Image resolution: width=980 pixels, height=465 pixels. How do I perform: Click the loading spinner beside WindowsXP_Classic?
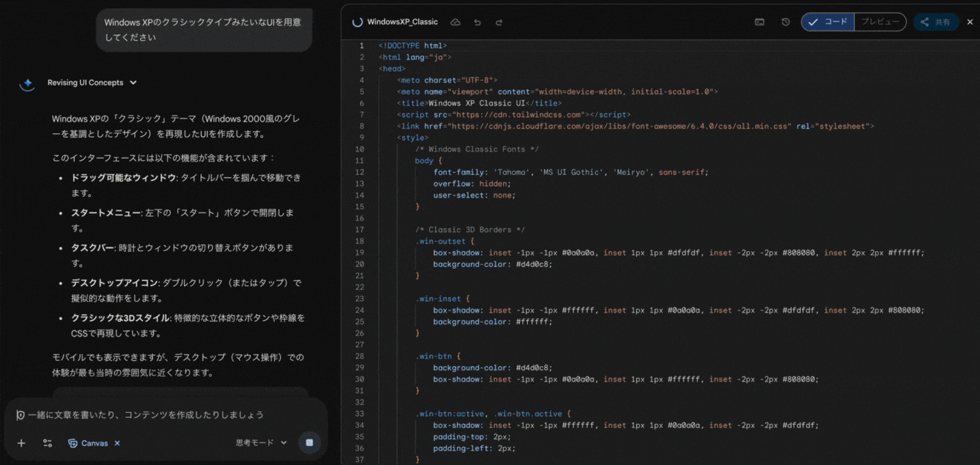[357, 22]
